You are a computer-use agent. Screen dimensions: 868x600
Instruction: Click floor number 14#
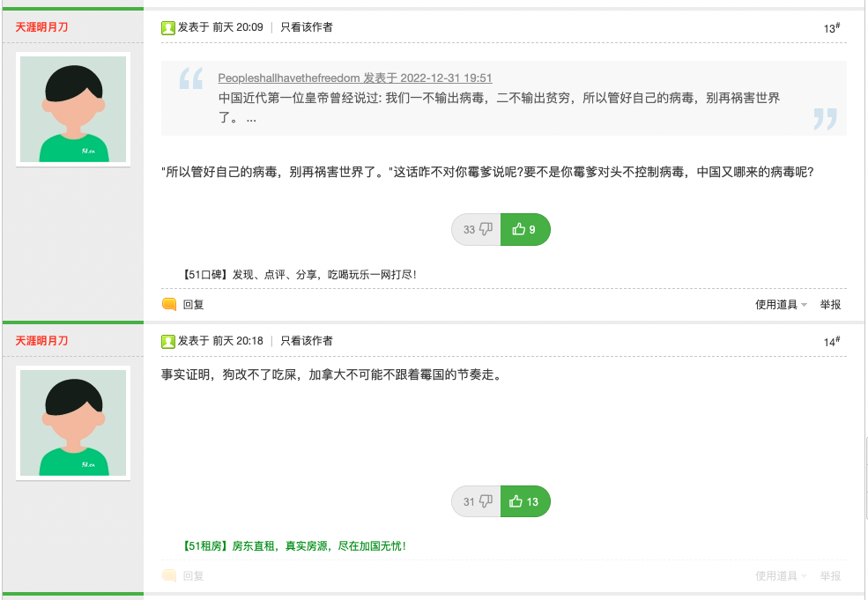[x=832, y=342]
